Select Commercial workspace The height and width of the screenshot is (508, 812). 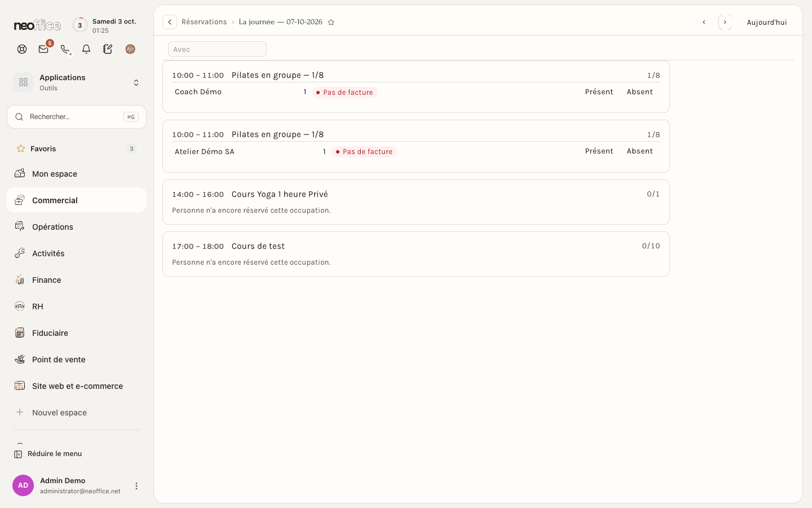[77, 200]
